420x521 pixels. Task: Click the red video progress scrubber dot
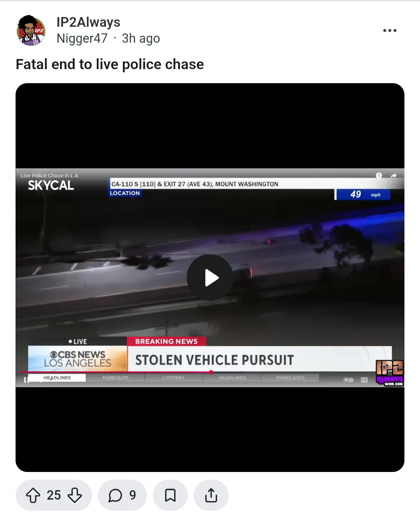click(x=211, y=372)
